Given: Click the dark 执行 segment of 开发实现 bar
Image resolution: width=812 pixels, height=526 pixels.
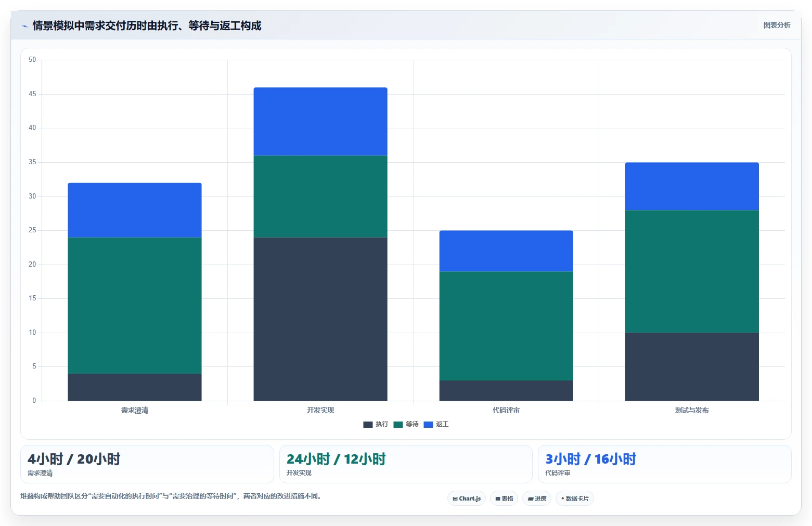Looking at the screenshot, I should click(x=320, y=319).
